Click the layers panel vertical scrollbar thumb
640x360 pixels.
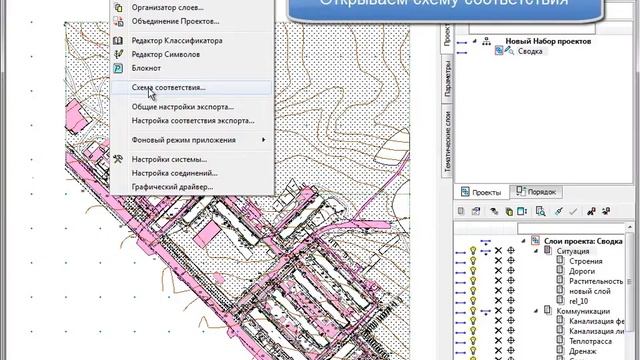click(x=629, y=282)
